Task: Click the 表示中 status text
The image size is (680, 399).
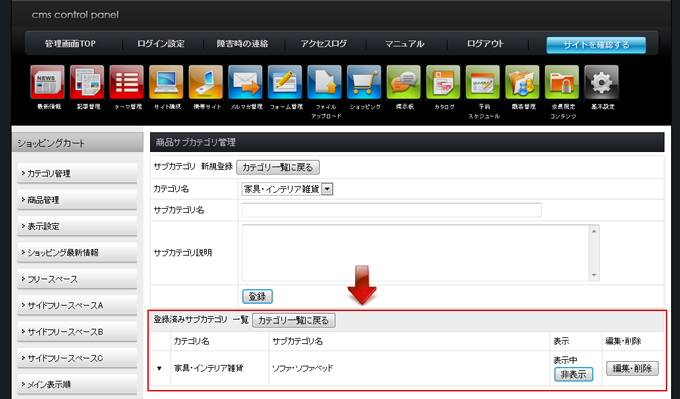Action: 565,360
